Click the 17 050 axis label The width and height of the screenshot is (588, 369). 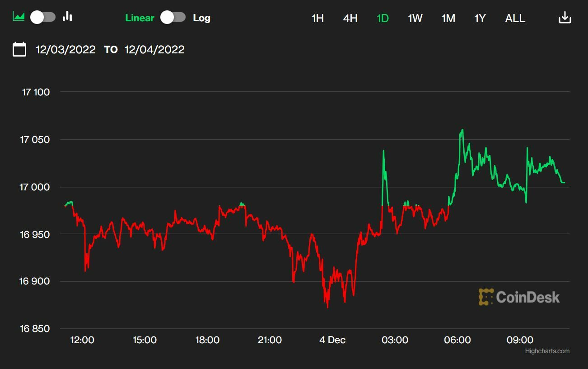35,140
